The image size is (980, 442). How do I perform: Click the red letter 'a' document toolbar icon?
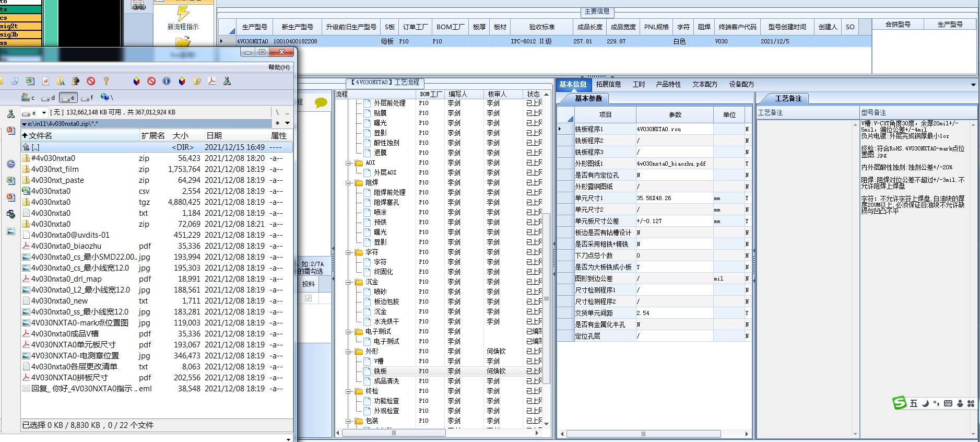point(45,81)
